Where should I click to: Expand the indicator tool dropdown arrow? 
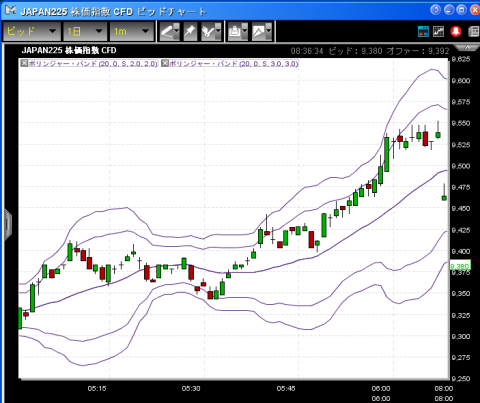point(218,32)
